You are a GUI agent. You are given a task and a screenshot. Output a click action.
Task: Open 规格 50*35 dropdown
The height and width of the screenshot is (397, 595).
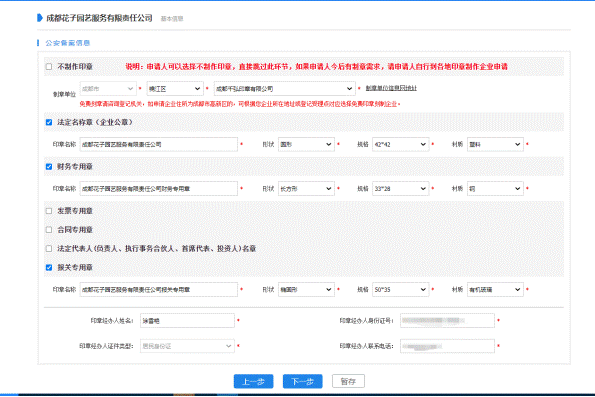coord(401,290)
